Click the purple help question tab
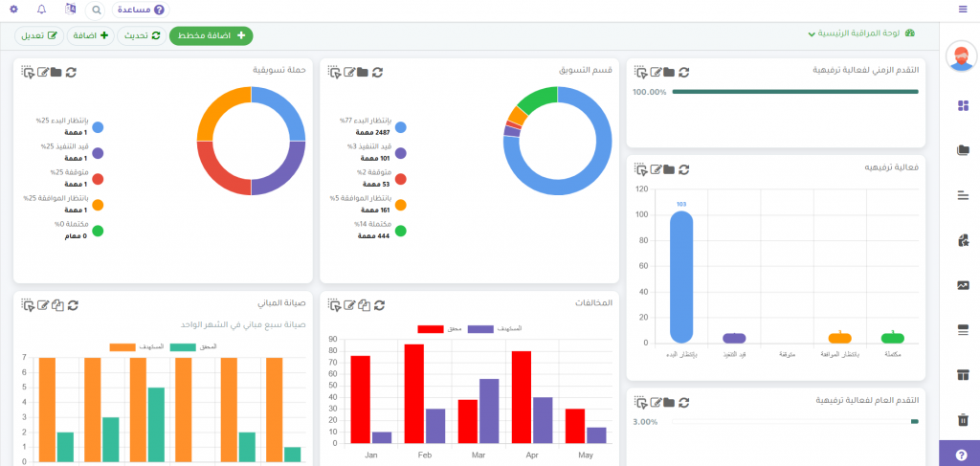The height and width of the screenshot is (466, 980). (960, 454)
